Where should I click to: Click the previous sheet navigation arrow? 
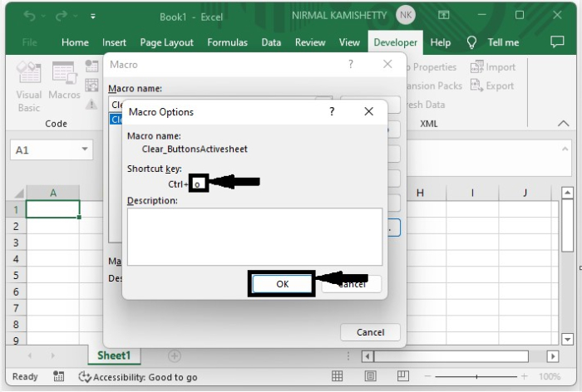pyautogui.click(x=30, y=355)
